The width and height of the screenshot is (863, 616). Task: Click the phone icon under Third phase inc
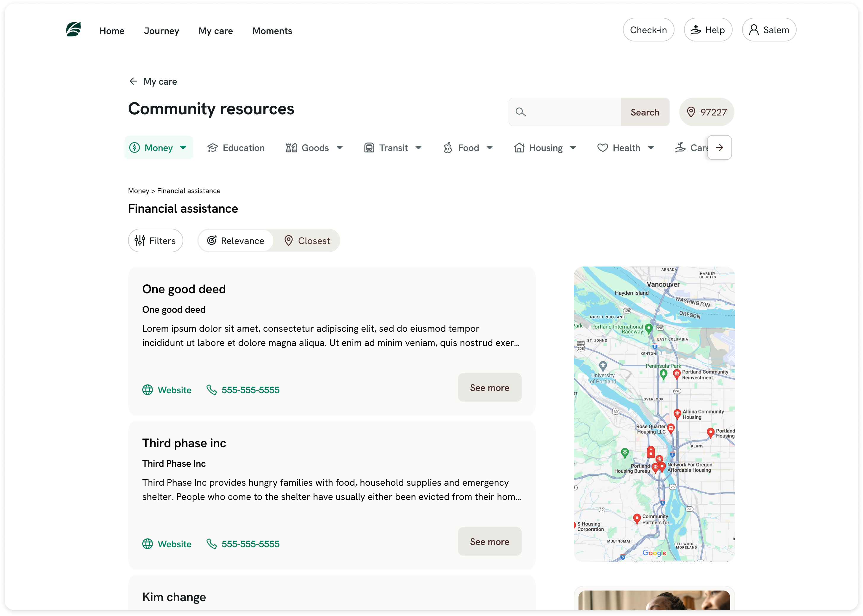211,543
